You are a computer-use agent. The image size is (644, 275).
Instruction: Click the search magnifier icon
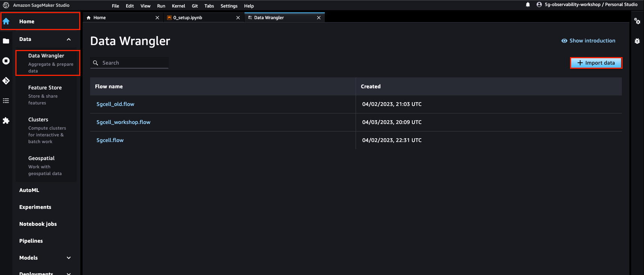96,63
